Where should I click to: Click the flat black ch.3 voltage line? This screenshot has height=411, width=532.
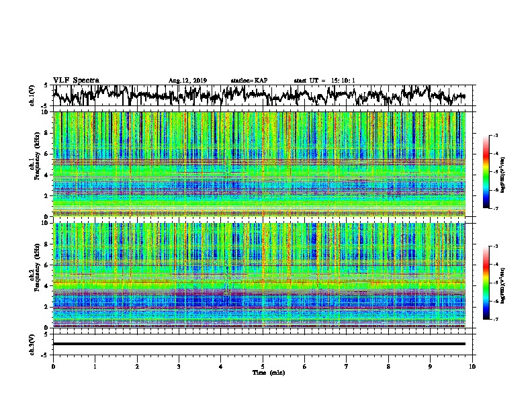pos(259,344)
